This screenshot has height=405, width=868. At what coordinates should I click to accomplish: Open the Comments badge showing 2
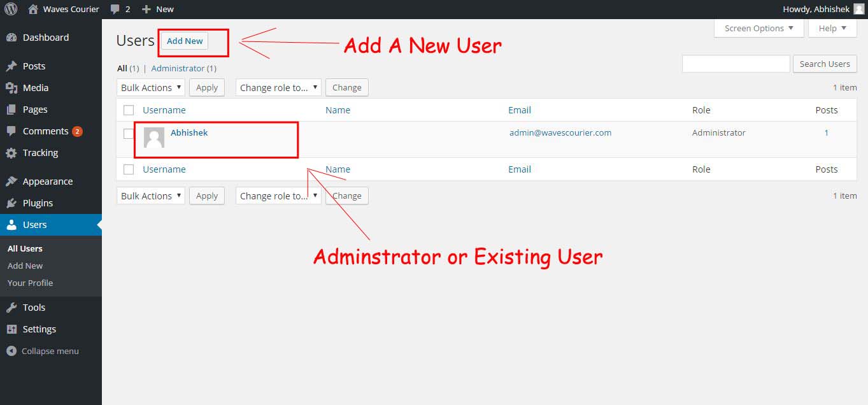click(77, 131)
